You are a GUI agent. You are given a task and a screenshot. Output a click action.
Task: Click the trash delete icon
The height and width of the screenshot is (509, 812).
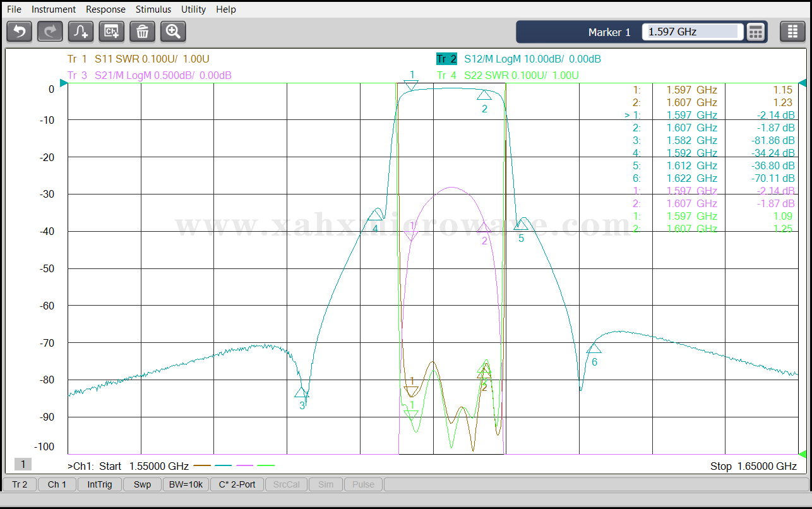(x=142, y=31)
